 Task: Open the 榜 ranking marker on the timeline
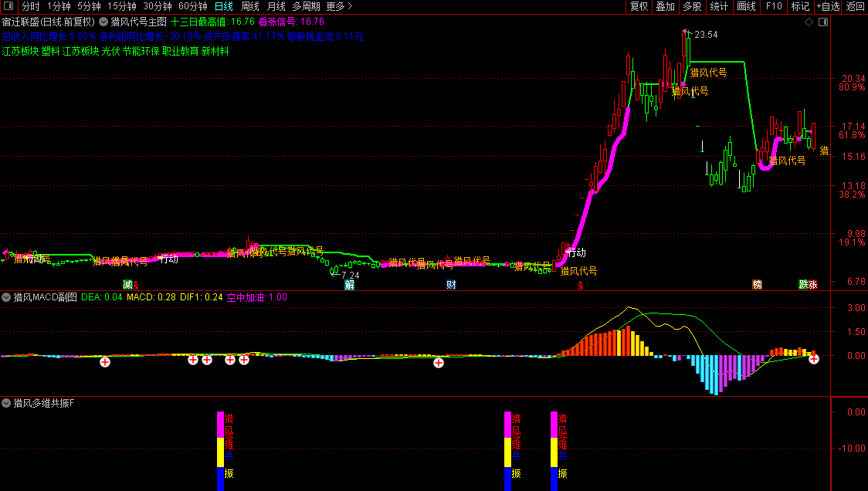[758, 285]
